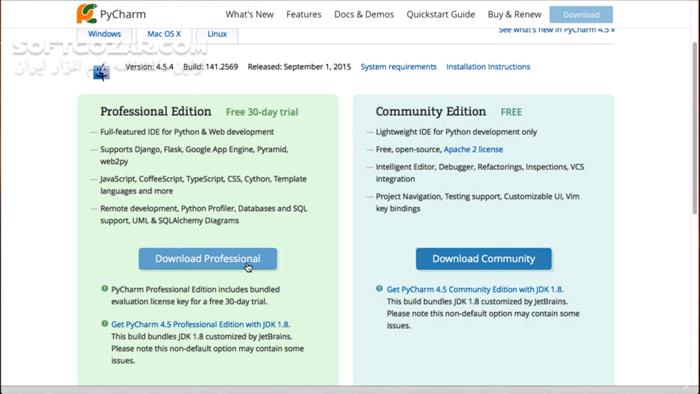Click the top-right Download button
This screenshot has width=700, height=394.
581,15
